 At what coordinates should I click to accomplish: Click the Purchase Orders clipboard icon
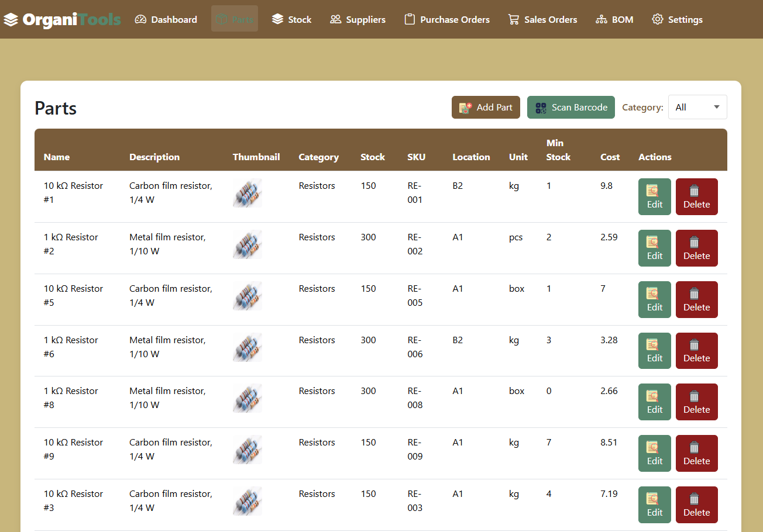point(410,19)
